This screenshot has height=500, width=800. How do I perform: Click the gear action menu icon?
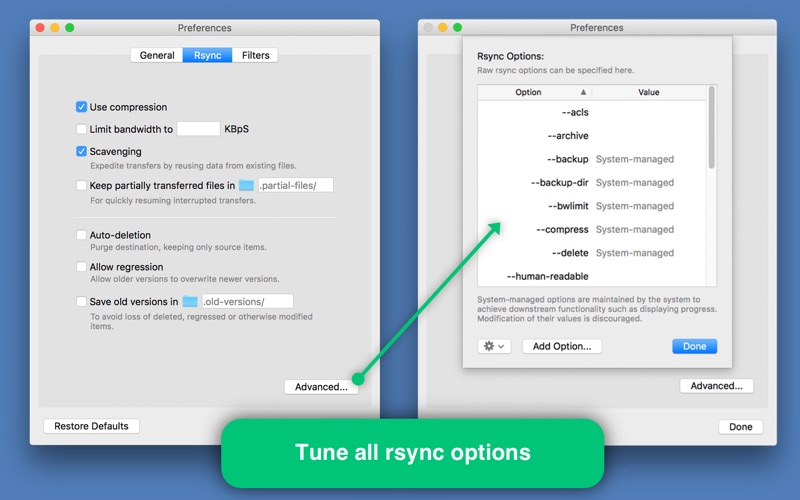489,346
